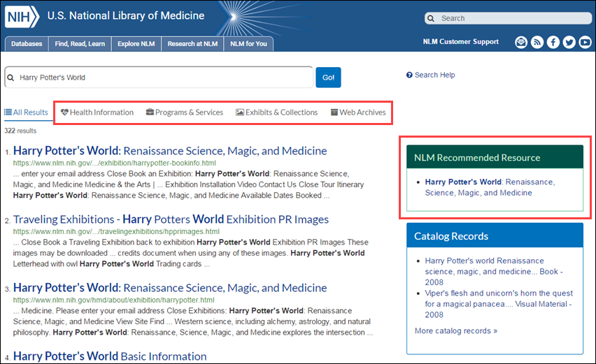Open the exhibition/harrypotter.html URL
The height and width of the screenshot is (364, 596).
(x=113, y=300)
